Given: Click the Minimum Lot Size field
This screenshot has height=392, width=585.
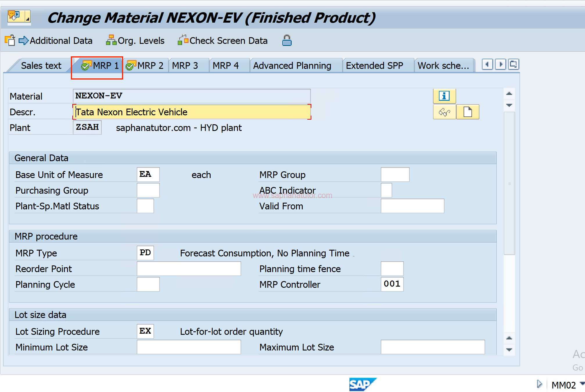Looking at the screenshot, I should [x=189, y=347].
